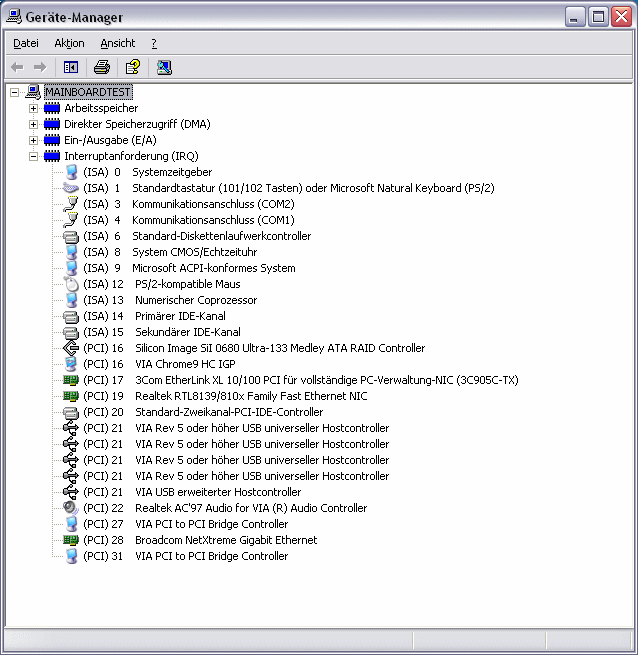Collapse the MAINBOARDTEST root node
Viewport: 638px width, 655px height.
coord(15,92)
